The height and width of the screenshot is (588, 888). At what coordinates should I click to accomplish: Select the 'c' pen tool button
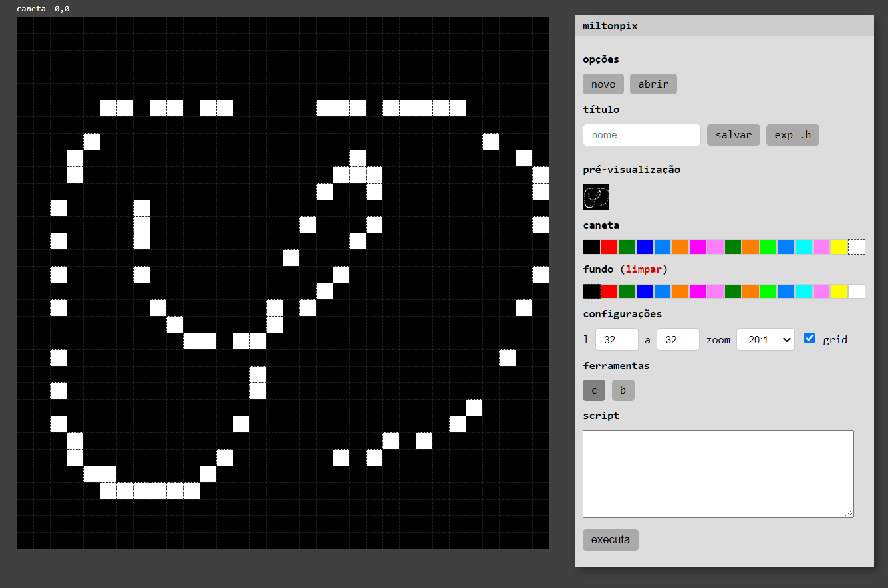coord(594,390)
